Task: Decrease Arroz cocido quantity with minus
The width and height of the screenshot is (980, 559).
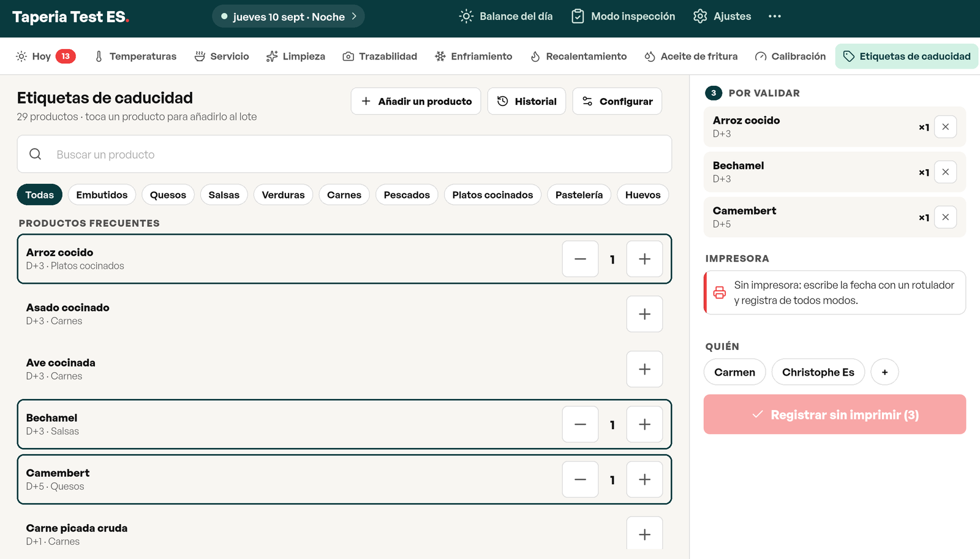Action: coord(580,259)
